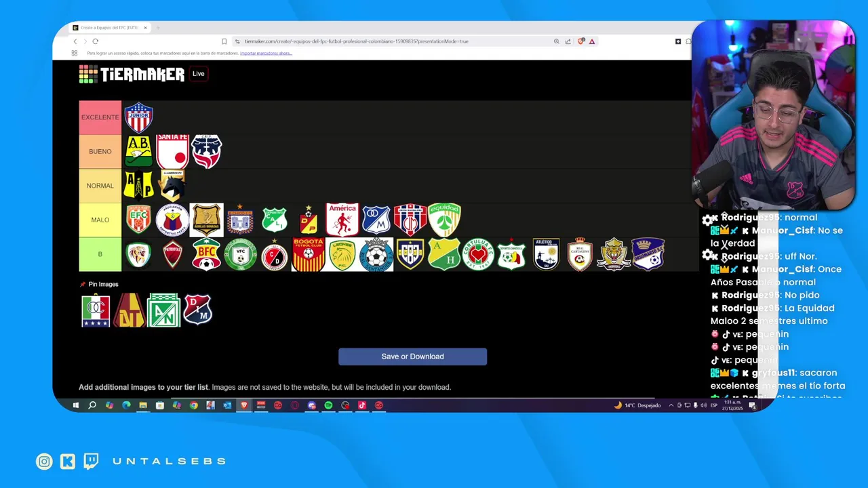868x488 pixels.
Task: Open the Brave Shields lion icon
Action: (581, 41)
